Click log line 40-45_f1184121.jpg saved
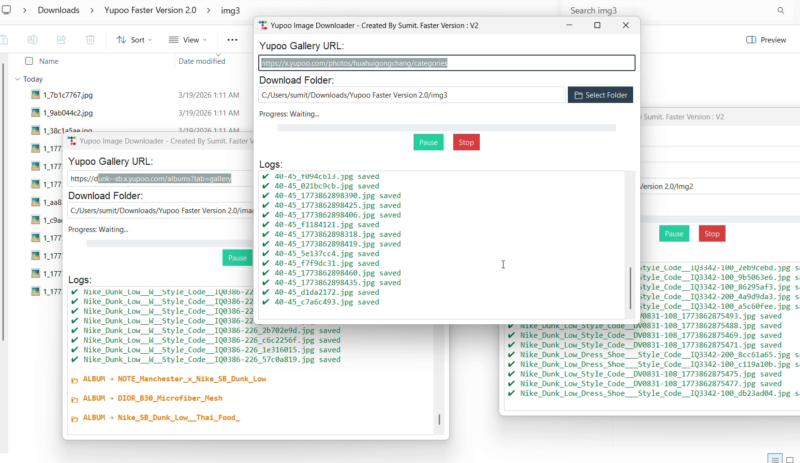The height and width of the screenshot is (463, 800). pyautogui.click(x=327, y=225)
